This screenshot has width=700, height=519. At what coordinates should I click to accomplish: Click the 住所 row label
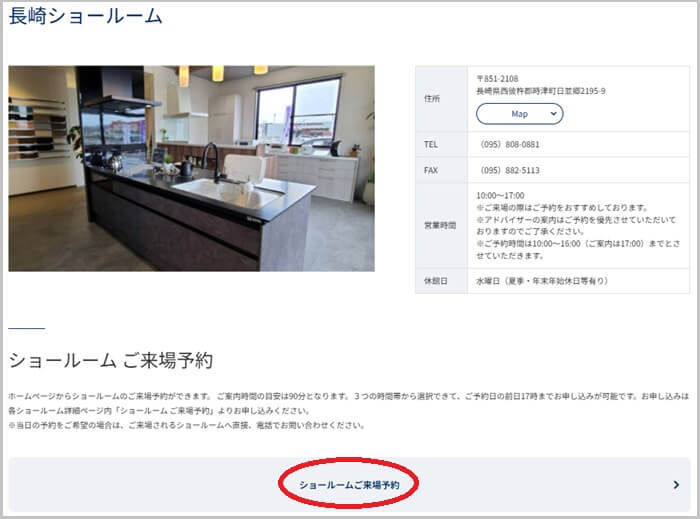point(432,99)
